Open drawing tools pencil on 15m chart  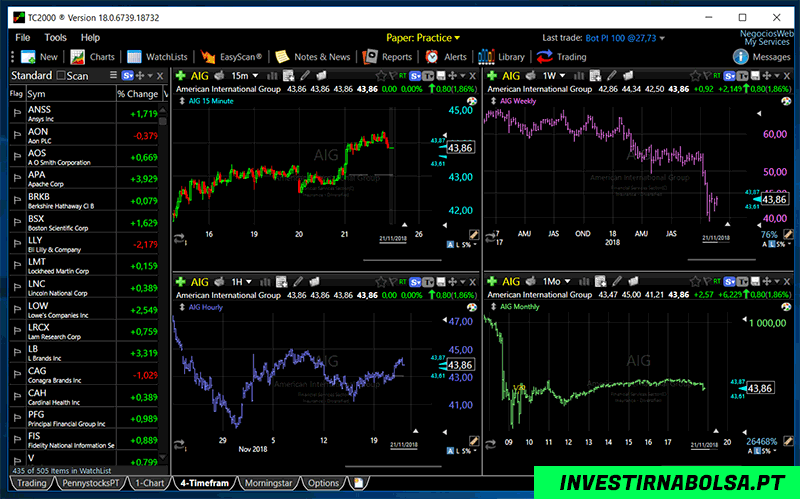tap(305, 76)
